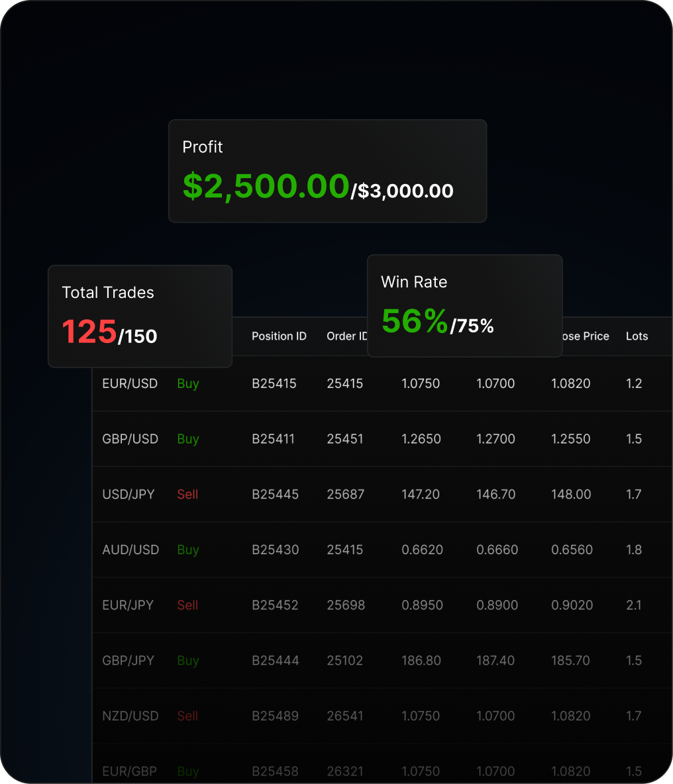The image size is (673, 784).
Task: Click the Close Price column header
Action: tap(584, 336)
